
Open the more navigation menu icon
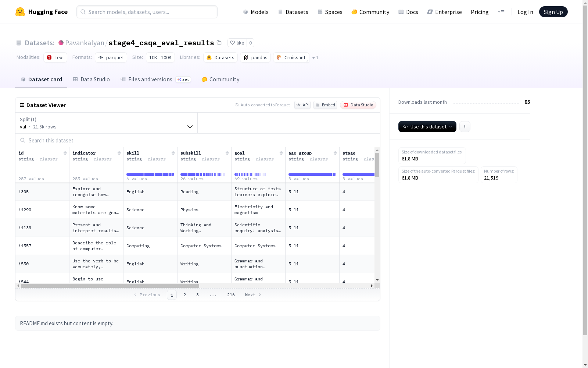[501, 12]
